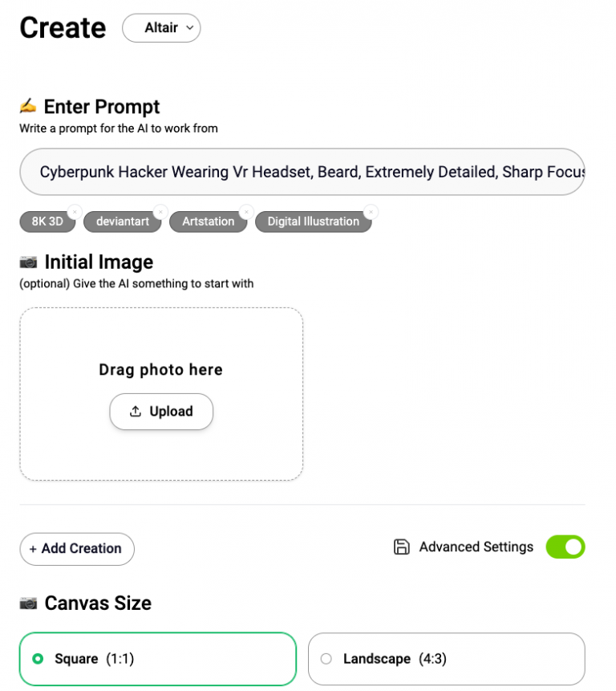Select the Square (1:1) canvas option

(x=158, y=659)
